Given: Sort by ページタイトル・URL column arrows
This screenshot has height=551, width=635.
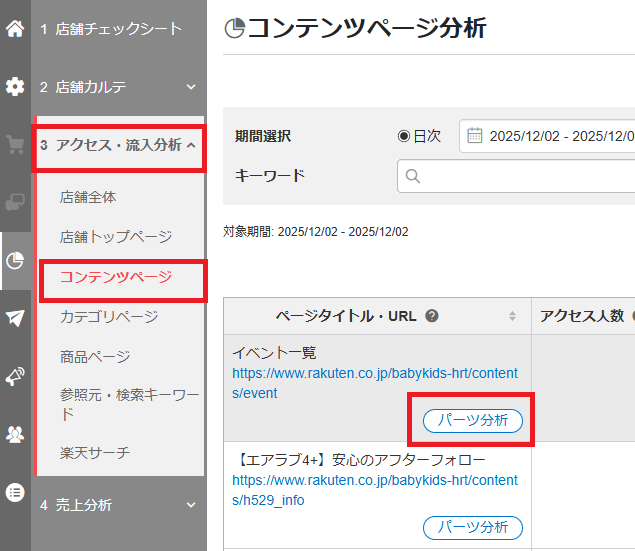Looking at the screenshot, I should (513, 316).
